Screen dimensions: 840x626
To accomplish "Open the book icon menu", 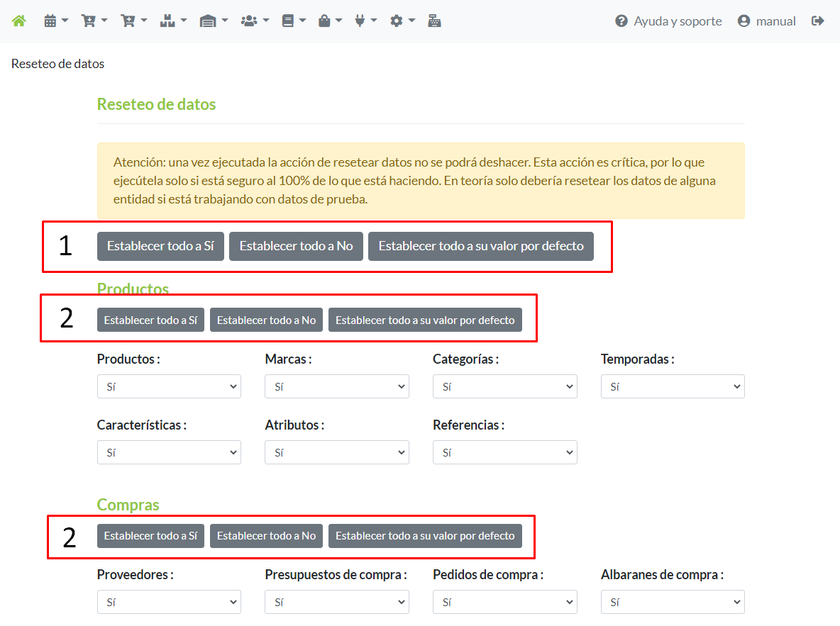I will coord(293,21).
